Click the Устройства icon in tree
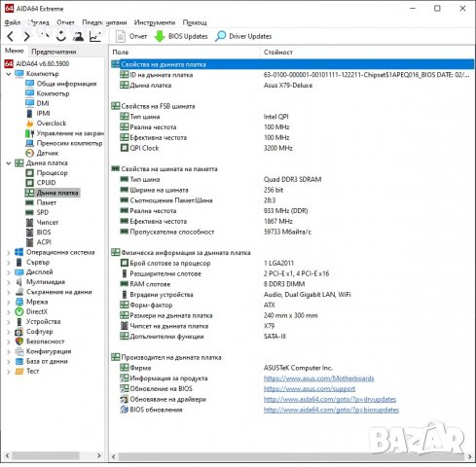This screenshot has height=467, width=476. pos(19,322)
